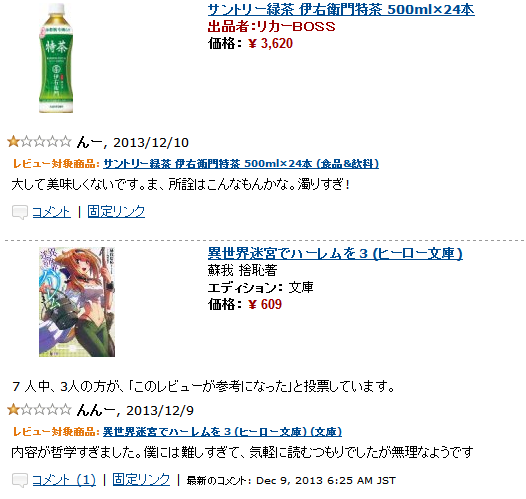Click the one-star rating on the 2013/12/9 review

pyautogui.click(x=39, y=410)
